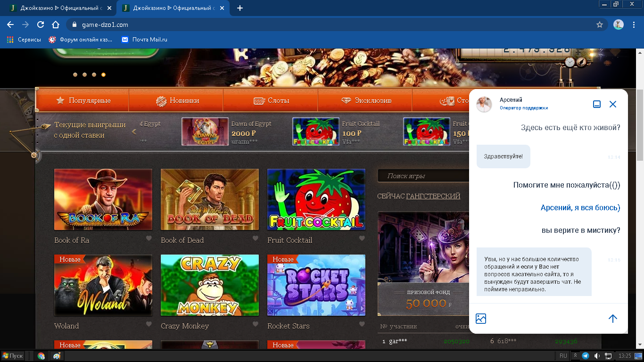Open Почта Mail.ru bookmark
Screen dimensions: 644x362
click(x=144, y=40)
